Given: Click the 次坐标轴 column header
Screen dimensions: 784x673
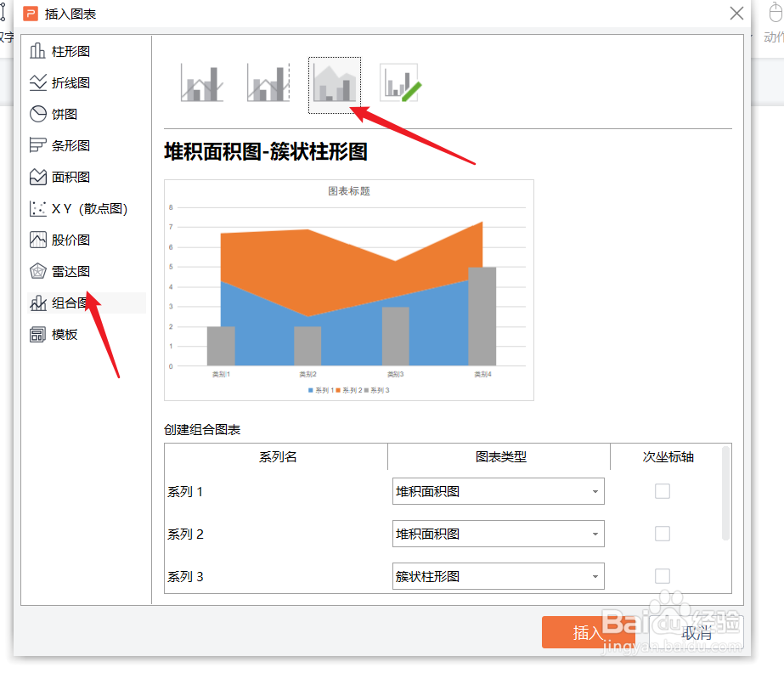Looking at the screenshot, I should 668,457.
